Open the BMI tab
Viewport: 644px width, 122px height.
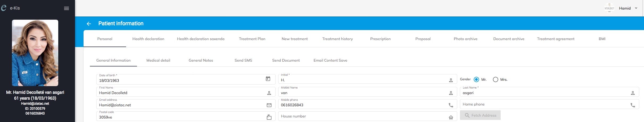tap(602, 39)
